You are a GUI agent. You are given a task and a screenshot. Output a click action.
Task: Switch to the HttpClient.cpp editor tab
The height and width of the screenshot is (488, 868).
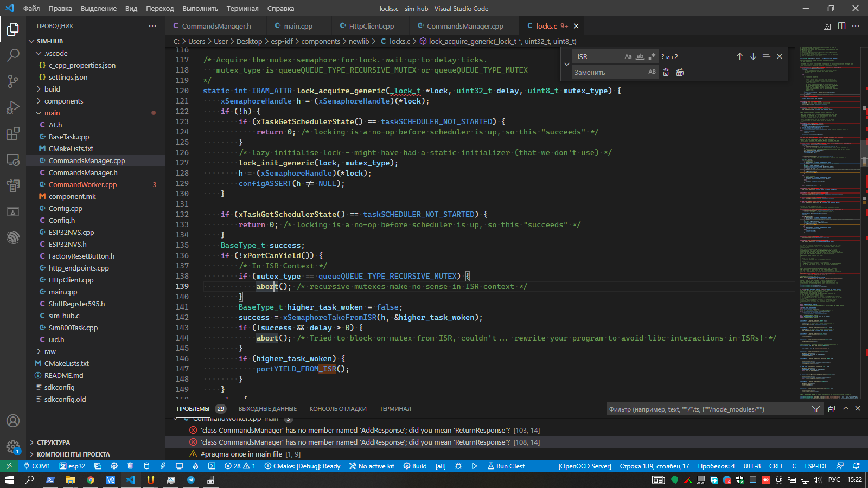tap(371, 26)
